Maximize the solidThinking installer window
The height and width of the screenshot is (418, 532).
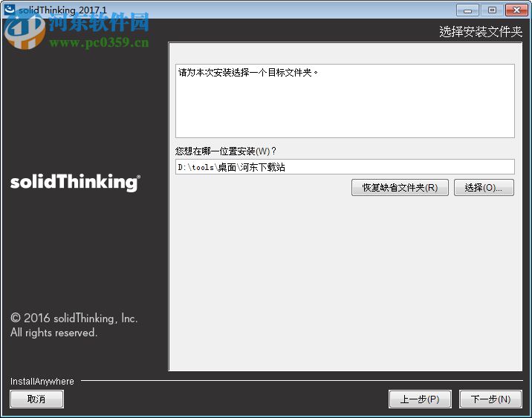coord(492,10)
